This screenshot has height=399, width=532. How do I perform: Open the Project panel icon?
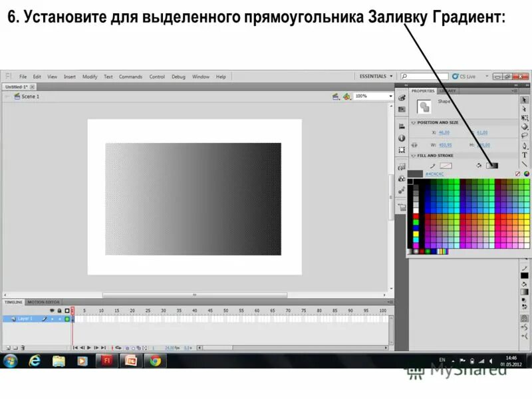pyautogui.click(x=402, y=207)
